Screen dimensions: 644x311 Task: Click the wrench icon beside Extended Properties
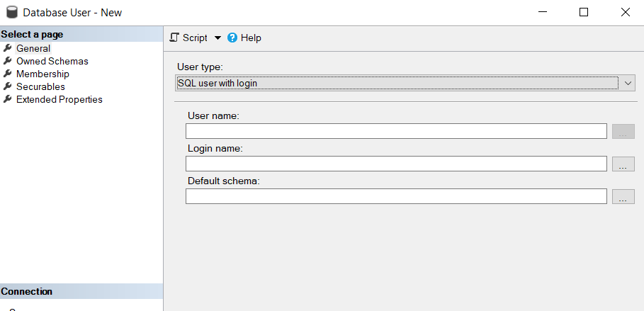tap(7, 99)
